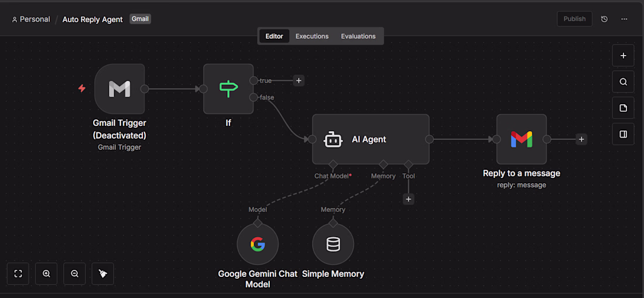Click the Simple Memory label
The image size is (644, 298).
coord(333,274)
